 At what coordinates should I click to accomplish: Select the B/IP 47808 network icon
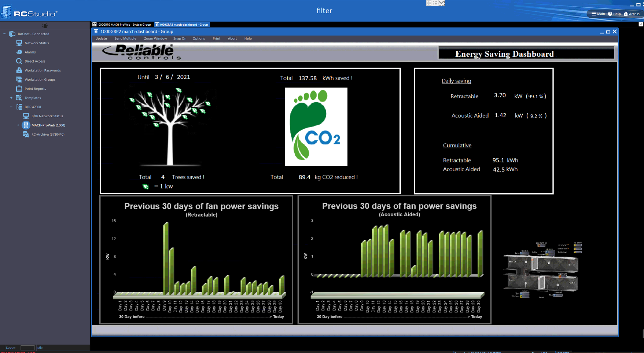pos(19,107)
